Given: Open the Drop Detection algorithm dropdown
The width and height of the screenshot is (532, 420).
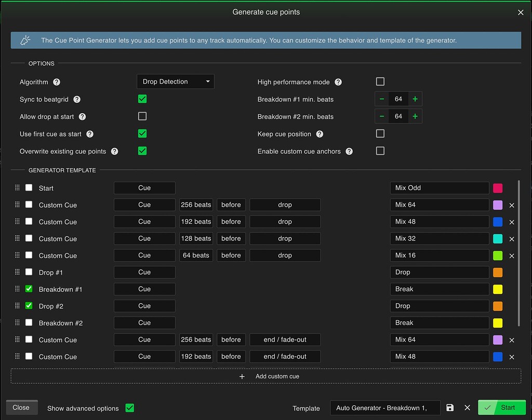Looking at the screenshot, I should pos(175,81).
